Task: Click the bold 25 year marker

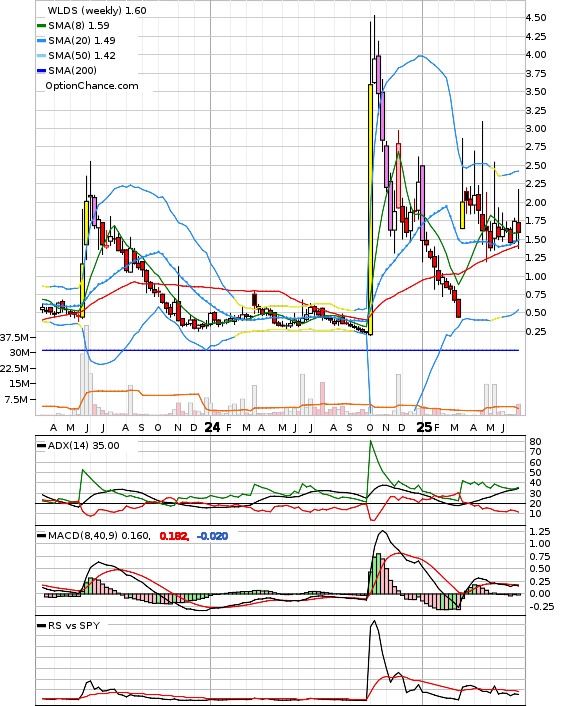Action: coord(424,427)
